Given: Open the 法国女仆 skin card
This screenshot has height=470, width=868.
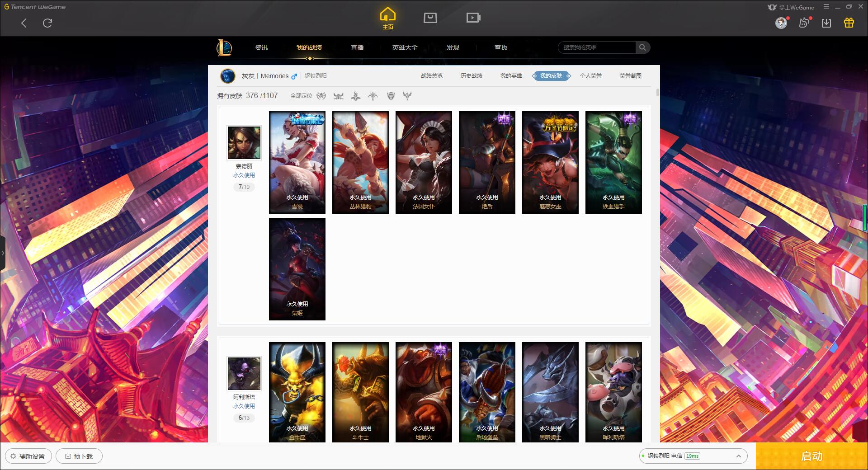Looking at the screenshot, I should click(x=424, y=162).
